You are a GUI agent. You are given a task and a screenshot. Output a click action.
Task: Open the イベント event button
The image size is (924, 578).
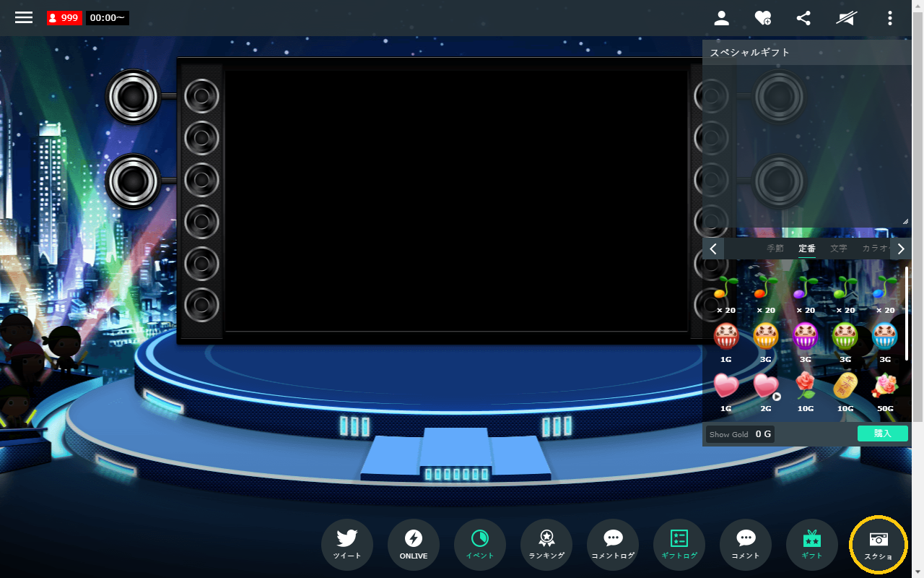coord(480,545)
